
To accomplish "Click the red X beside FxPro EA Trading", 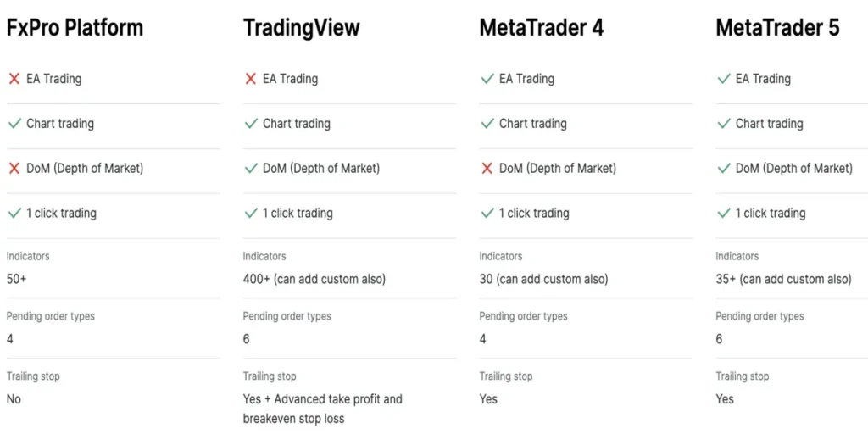I will pos(14,79).
